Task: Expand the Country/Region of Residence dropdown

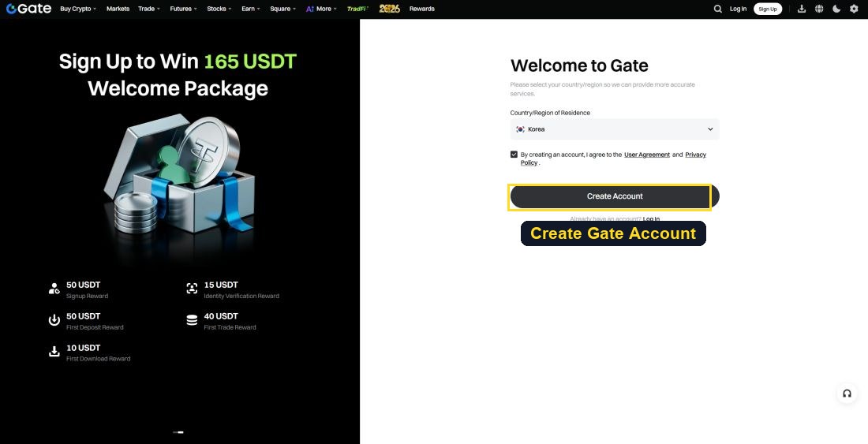Action: tap(615, 129)
